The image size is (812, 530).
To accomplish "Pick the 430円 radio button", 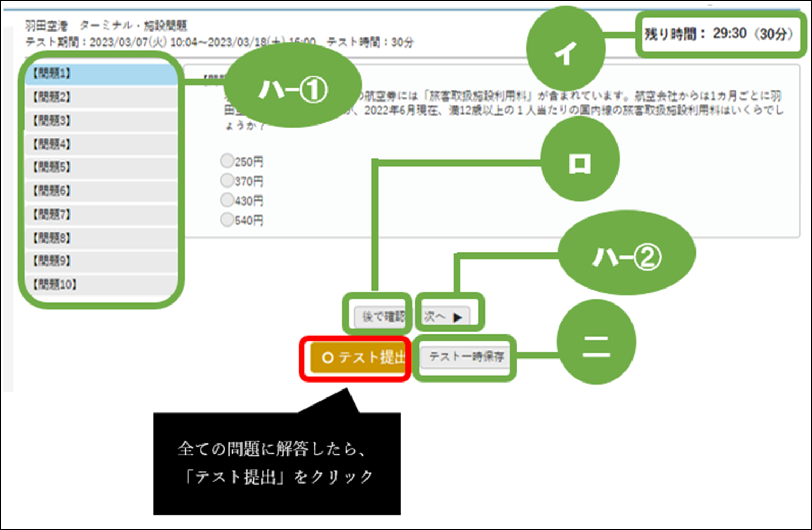I will (x=227, y=200).
